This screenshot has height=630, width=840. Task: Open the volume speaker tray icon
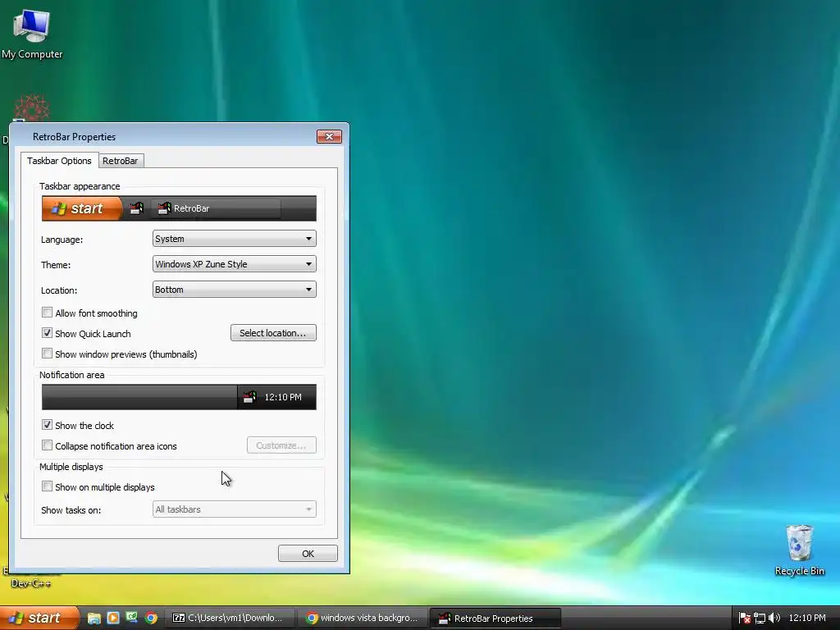click(774, 619)
